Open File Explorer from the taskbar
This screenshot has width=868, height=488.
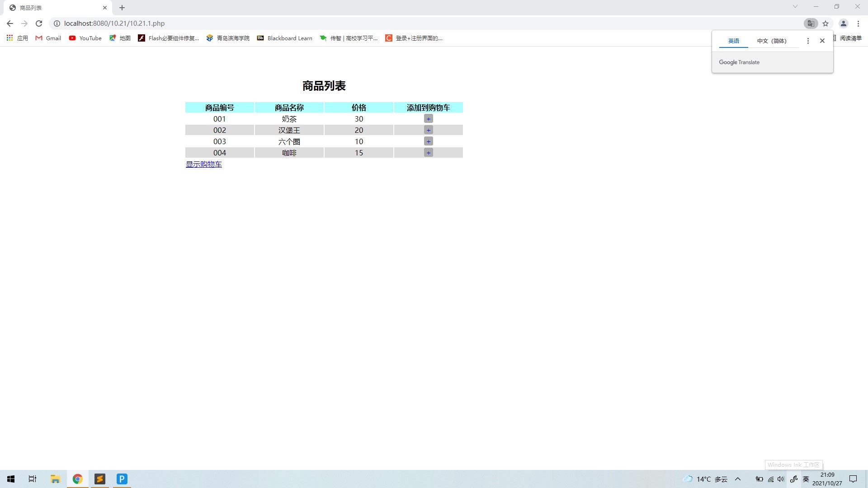[x=55, y=479]
